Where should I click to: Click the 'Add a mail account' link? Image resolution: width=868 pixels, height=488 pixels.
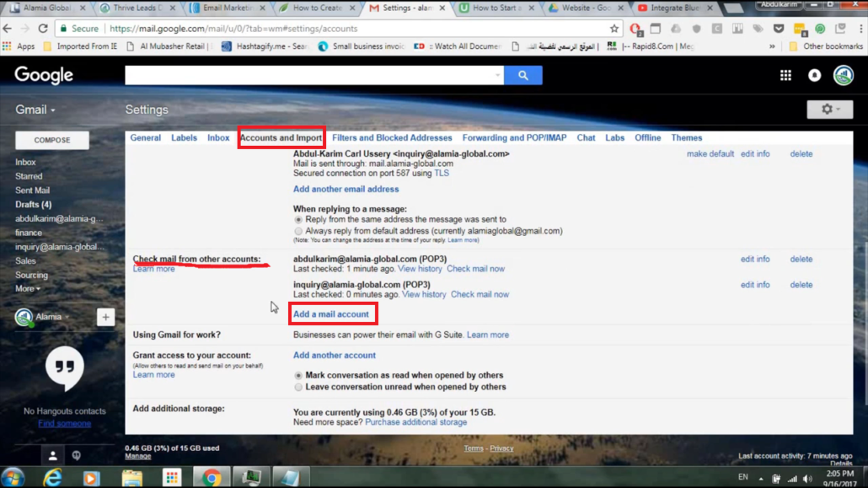331,314
